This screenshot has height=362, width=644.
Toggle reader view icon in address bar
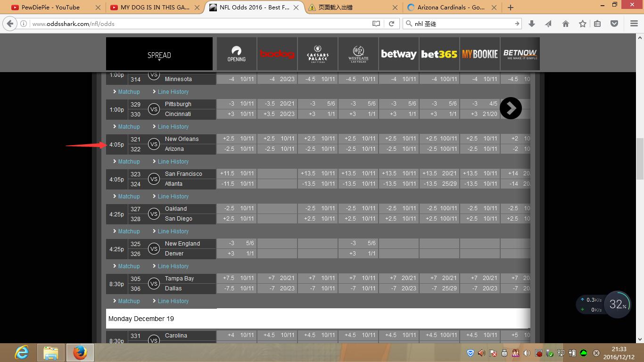[x=376, y=24]
